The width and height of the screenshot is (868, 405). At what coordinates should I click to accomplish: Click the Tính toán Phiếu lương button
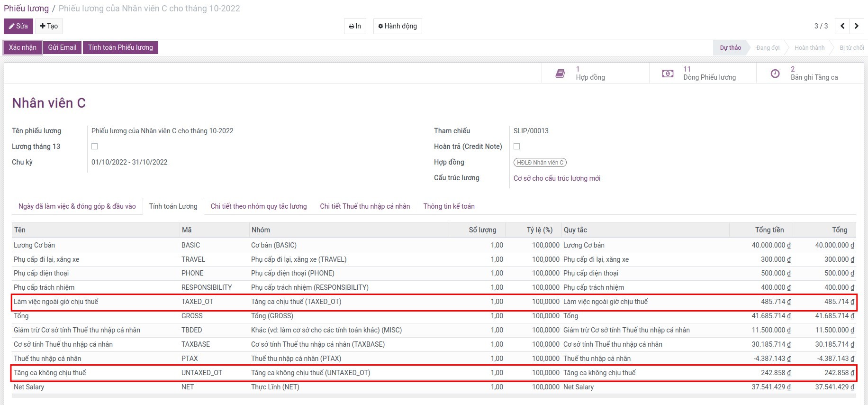point(120,47)
